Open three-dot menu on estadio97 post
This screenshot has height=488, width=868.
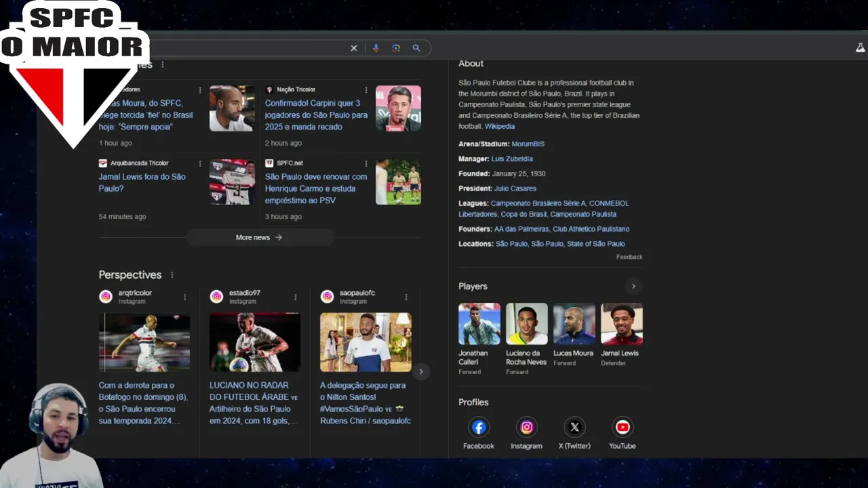coord(295,297)
